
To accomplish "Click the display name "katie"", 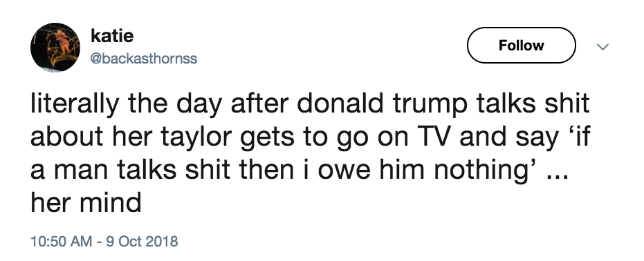I will click(112, 36).
